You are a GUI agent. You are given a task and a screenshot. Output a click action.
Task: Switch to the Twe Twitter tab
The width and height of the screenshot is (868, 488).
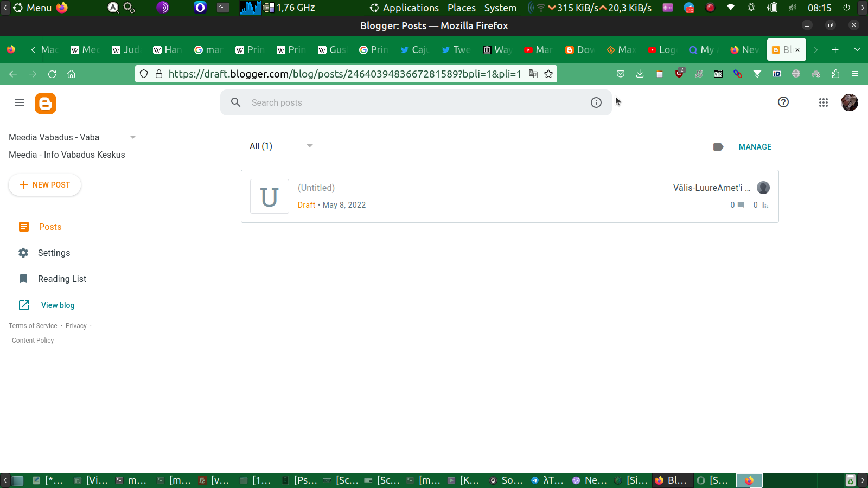456,50
